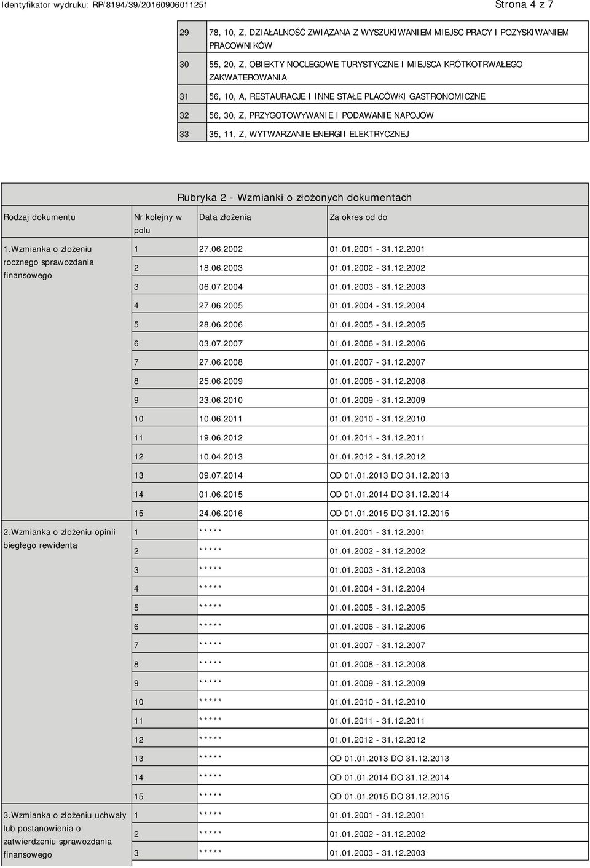Click column header 'Data złożenia'
This screenshot has width=590, height=868.
coord(225,217)
